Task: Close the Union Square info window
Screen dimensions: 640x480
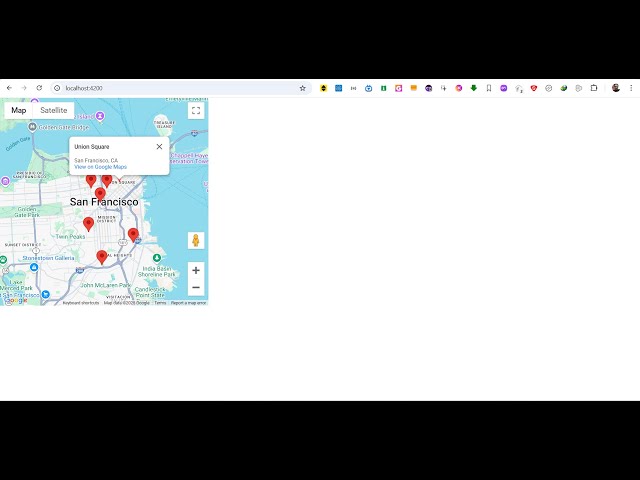Action: click(x=159, y=147)
